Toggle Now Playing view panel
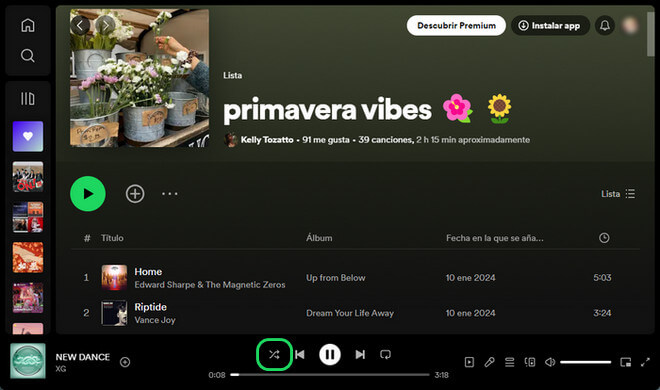This screenshot has width=660, height=390. (x=469, y=362)
